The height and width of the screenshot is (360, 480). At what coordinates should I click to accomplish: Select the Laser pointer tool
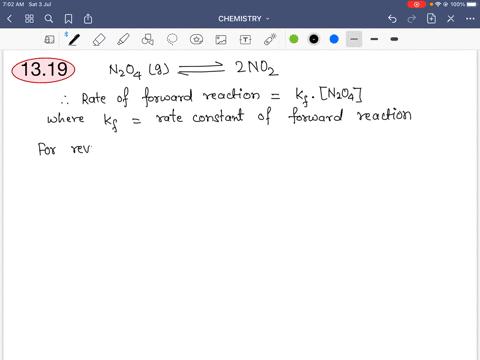(x=270, y=39)
